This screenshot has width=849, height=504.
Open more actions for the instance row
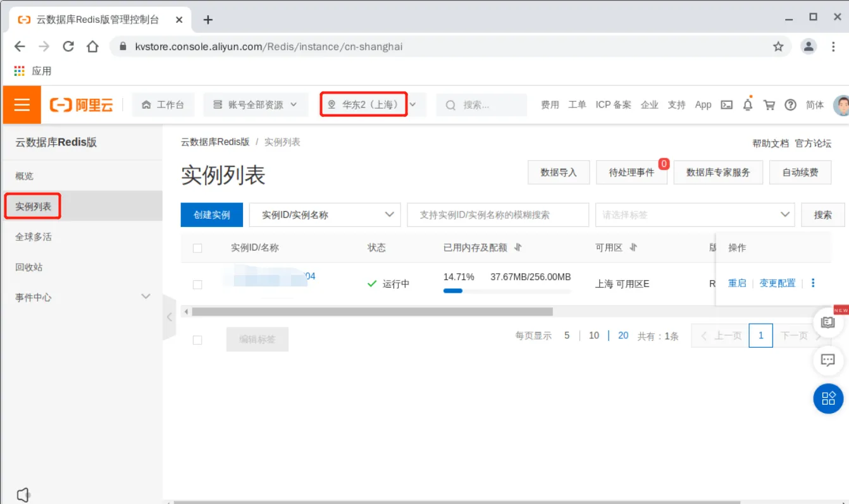pyautogui.click(x=813, y=283)
